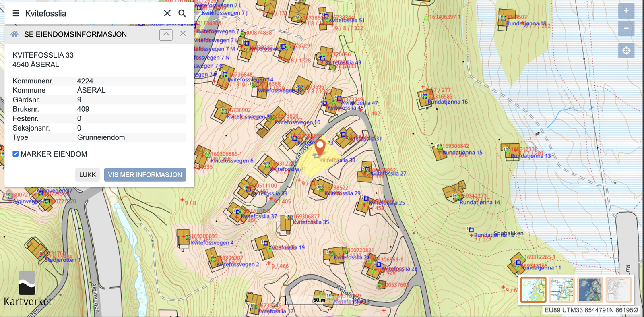Click the Rundatjønna 14 map label
644x317 pixels.
(x=480, y=202)
